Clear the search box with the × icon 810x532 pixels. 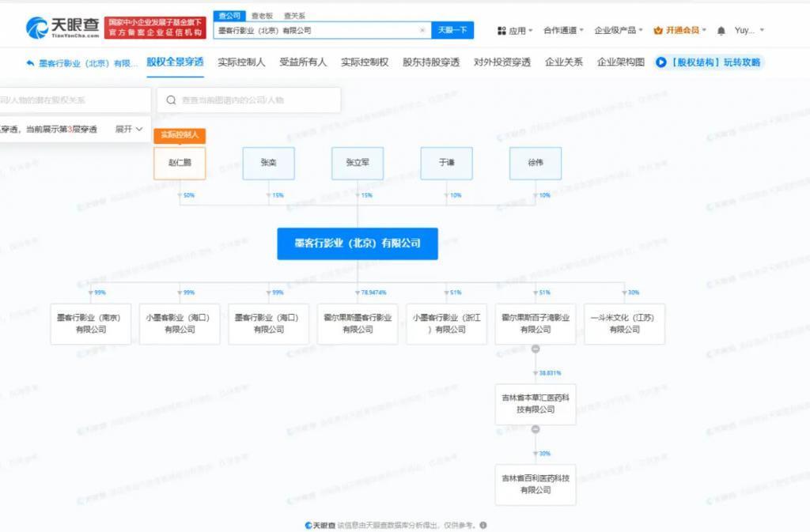tap(422, 30)
